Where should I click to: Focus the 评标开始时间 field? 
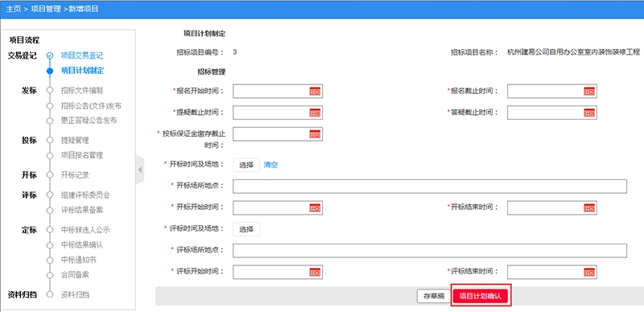pos(278,272)
